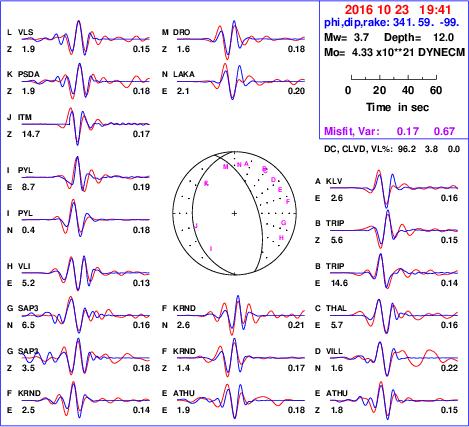Click the ITM station label
Viewport: 469px width, 427px height.
tap(25, 117)
